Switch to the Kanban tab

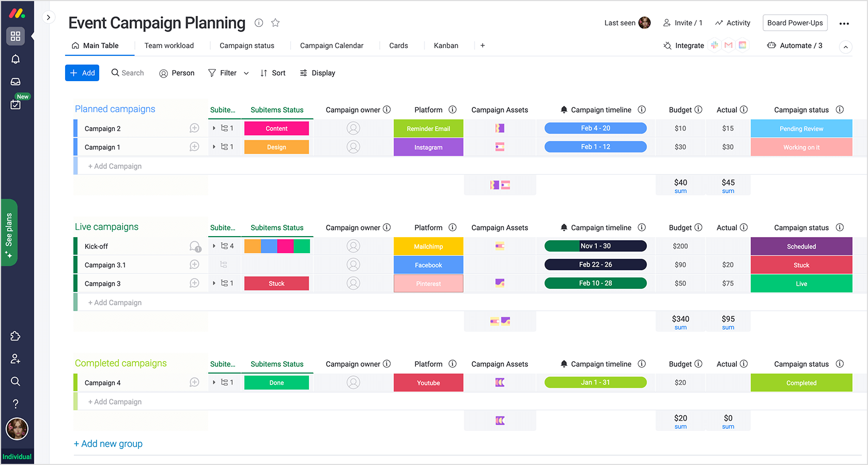pyautogui.click(x=446, y=45)
